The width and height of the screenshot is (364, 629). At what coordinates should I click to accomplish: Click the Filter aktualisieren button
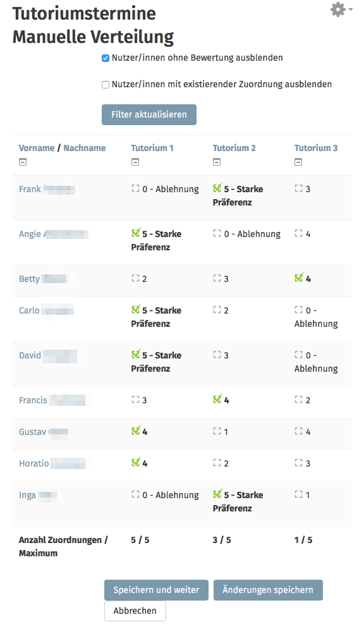point(149,114)
